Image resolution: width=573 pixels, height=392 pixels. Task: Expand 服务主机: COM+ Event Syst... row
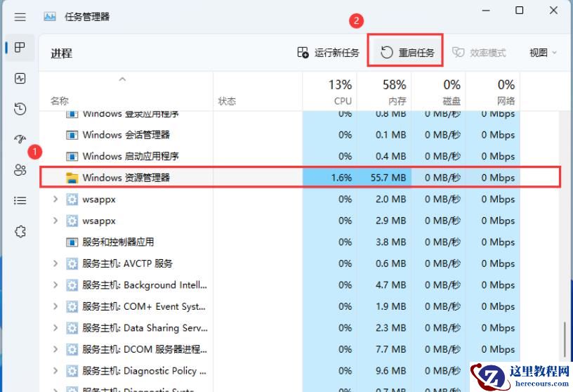[x=55, y=306]
